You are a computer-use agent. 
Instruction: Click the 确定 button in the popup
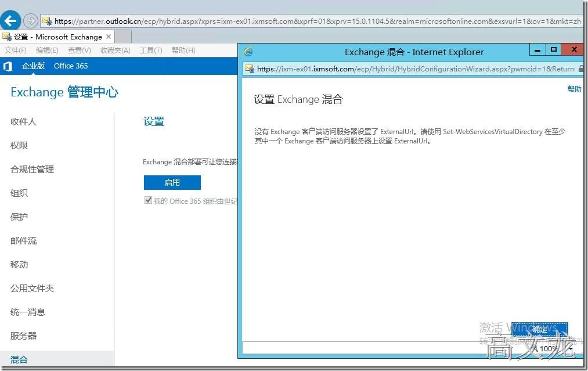click(x=540, y=329)
